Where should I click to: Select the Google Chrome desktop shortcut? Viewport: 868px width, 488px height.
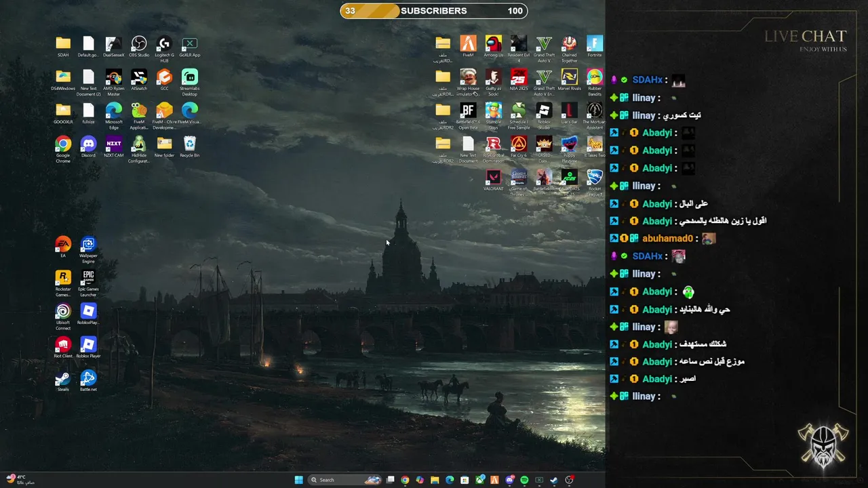click(x=63, y=149)
